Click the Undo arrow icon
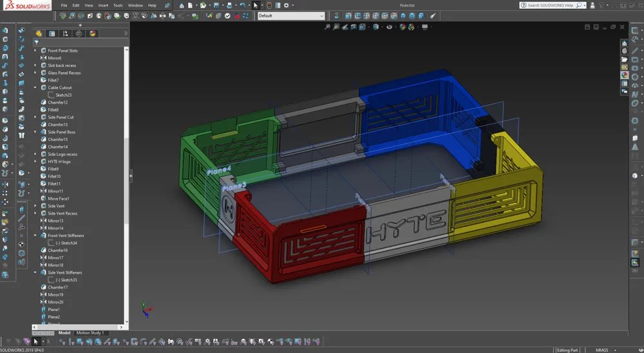644x353 pixels. point(242,5)
